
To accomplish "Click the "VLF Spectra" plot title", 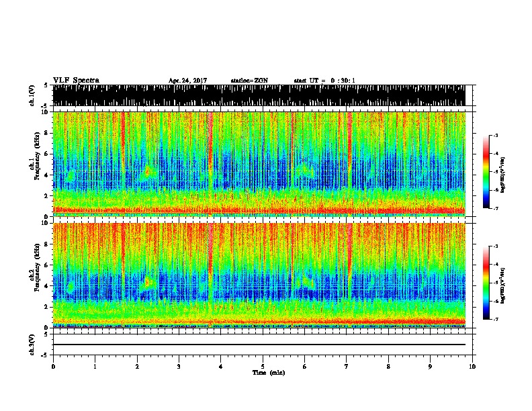I will (76, 81).
